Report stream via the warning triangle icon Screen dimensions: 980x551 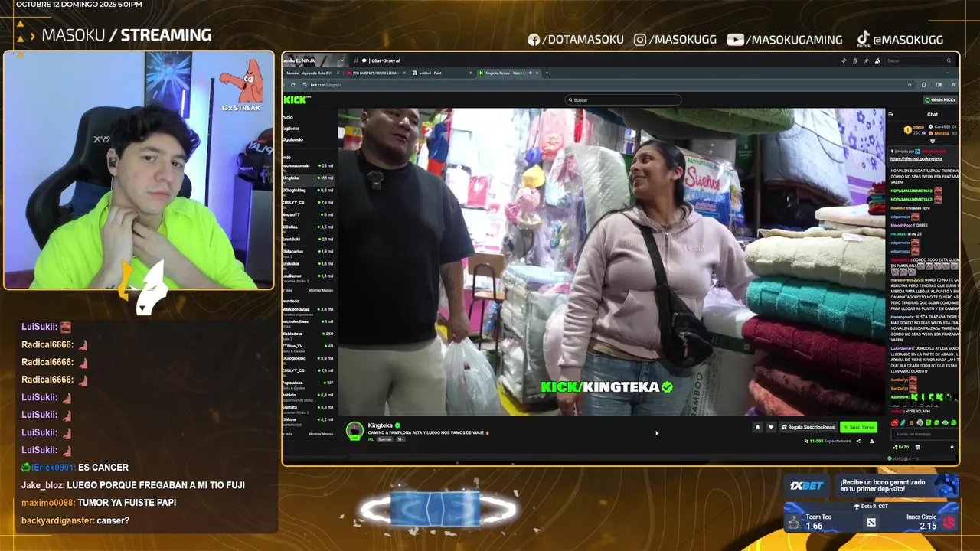[872, 441]
